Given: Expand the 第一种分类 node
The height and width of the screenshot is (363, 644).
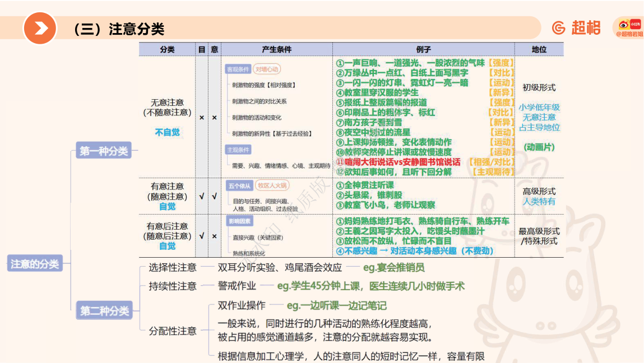Looking at the screenshot, I should (x=103, y=150).
